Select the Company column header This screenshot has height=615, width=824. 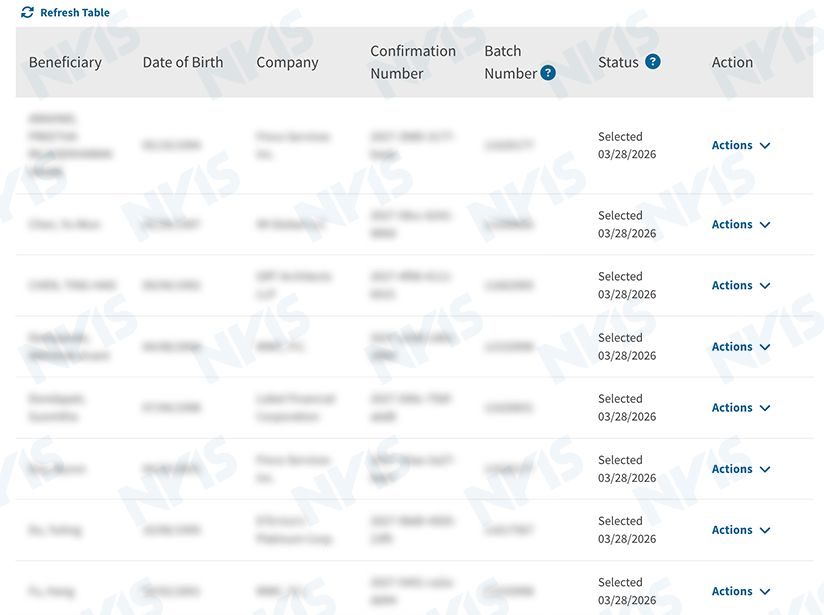tap(287, 62)
